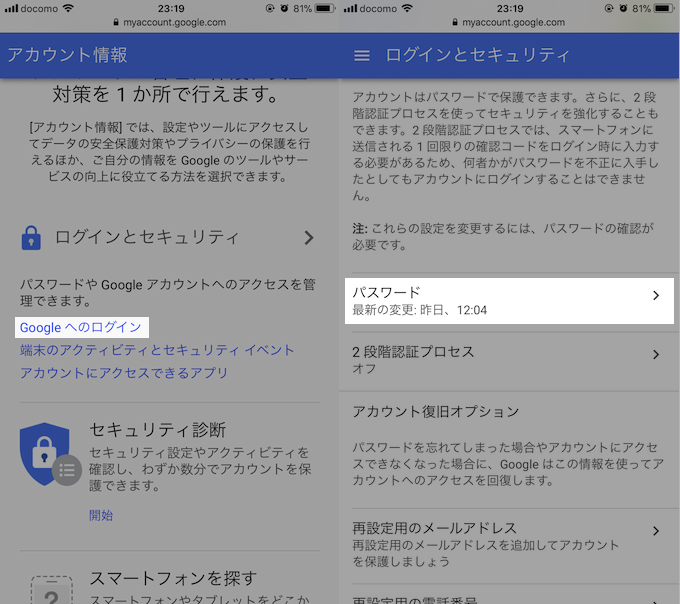Open the パスワード row chevron
Image resolution: width=680 pixels, height=604 pixels.
[x=656, y=295]
